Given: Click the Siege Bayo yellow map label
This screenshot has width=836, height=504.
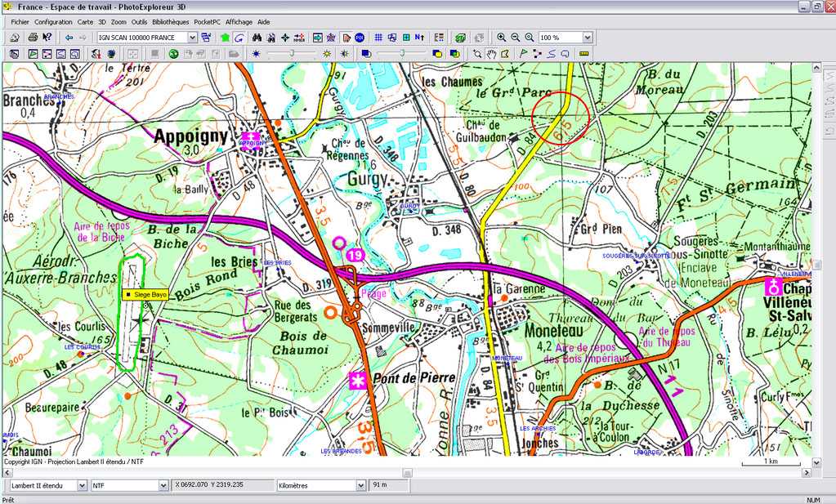Looking at the screenshot, I should pyautogui.click(x=145, y=294).
